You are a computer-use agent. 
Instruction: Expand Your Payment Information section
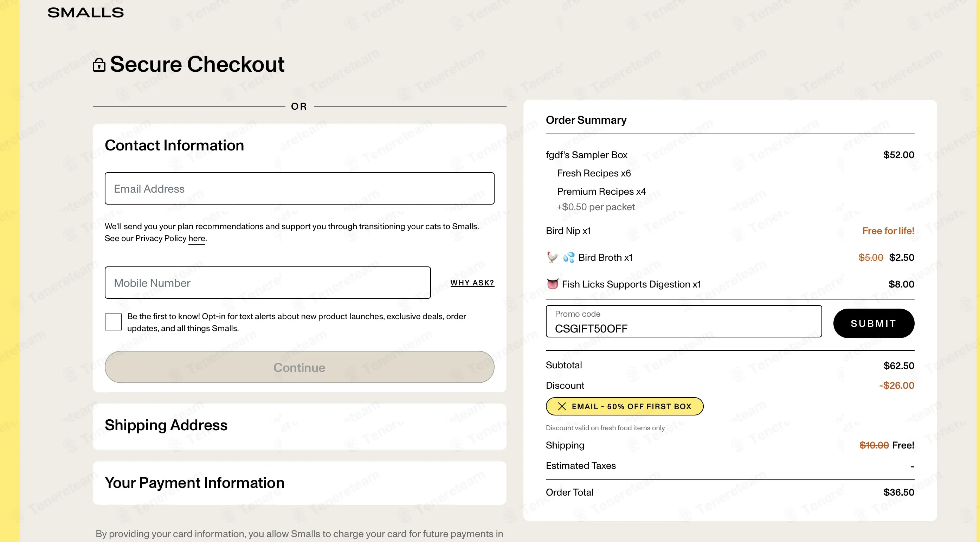point(299,483)
